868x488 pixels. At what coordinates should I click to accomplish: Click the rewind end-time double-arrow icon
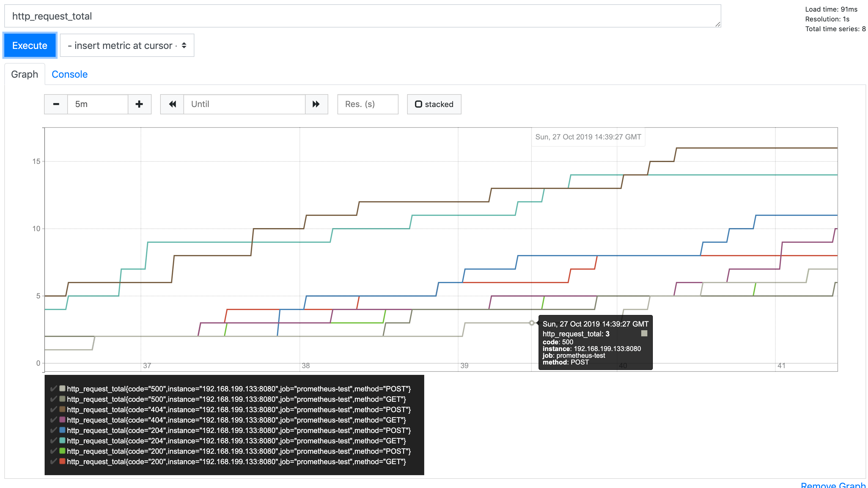pyautogui.click(x=172, y=104)
